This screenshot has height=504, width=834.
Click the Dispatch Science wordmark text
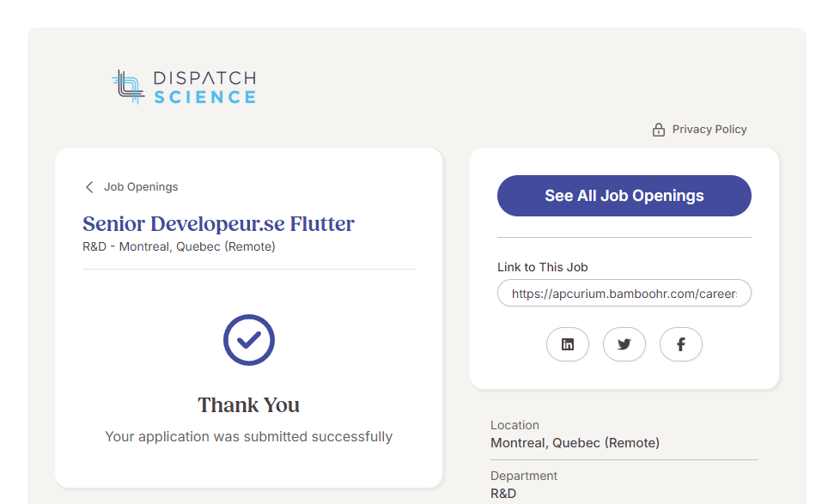coord(204,88)
